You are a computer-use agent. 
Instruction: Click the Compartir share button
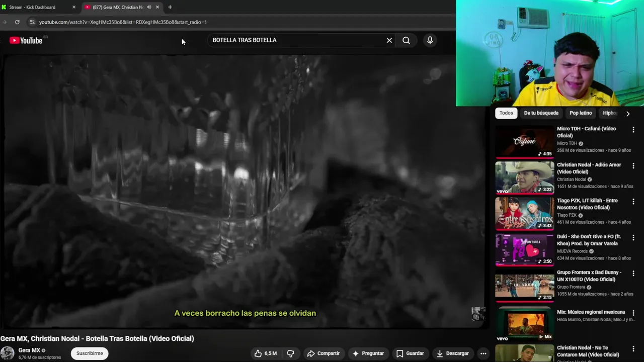pyautogui.click(x=323, y=353)
